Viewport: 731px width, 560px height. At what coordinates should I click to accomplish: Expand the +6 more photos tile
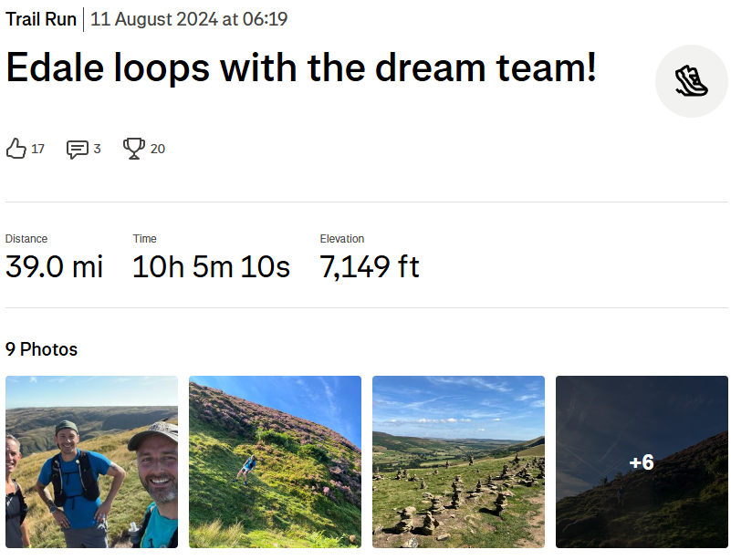coord(642,461)
